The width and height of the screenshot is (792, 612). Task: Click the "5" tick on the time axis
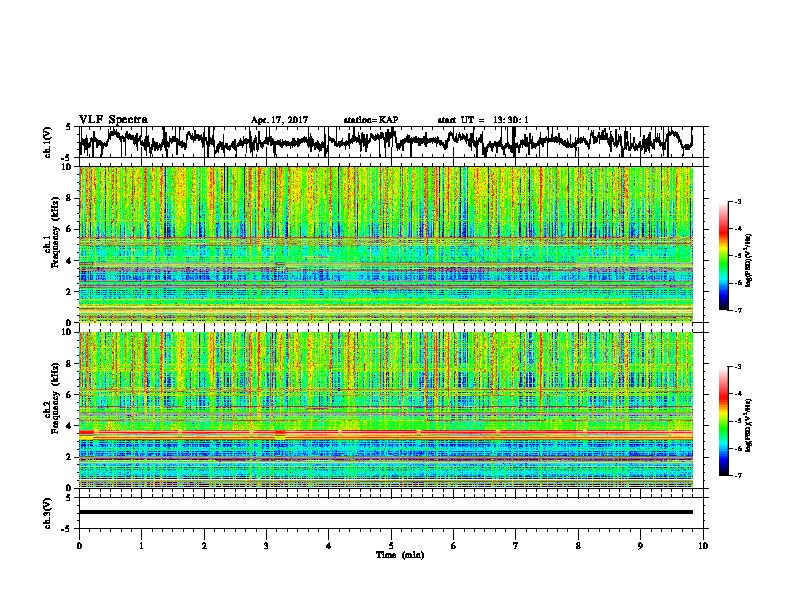click(391, 546)
